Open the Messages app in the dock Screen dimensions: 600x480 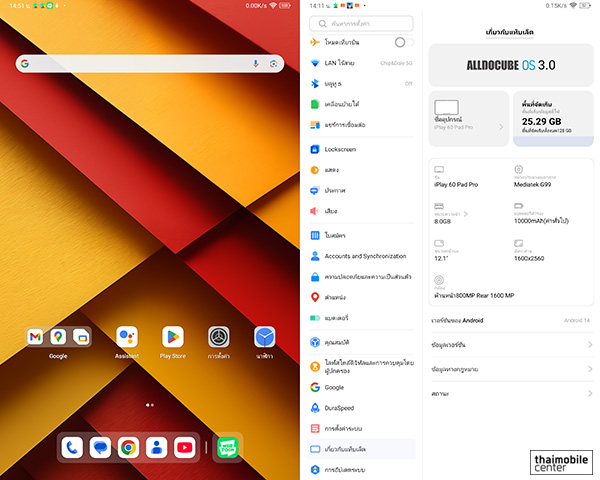pyautogui.click(x=100, y=447)
